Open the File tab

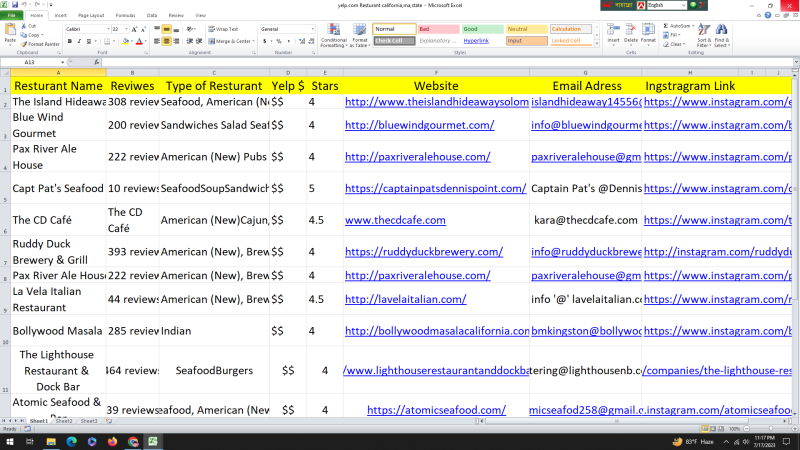[x=11, y=16]
